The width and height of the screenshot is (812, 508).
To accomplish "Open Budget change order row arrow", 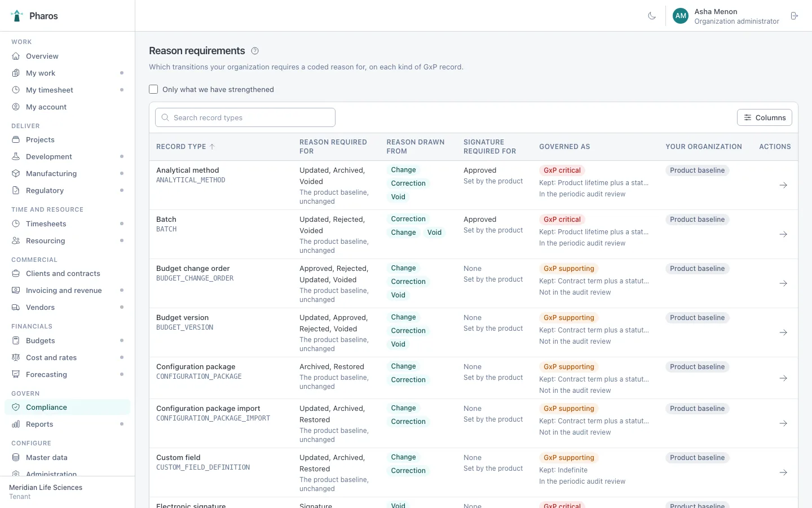I will tap(783, 283).
